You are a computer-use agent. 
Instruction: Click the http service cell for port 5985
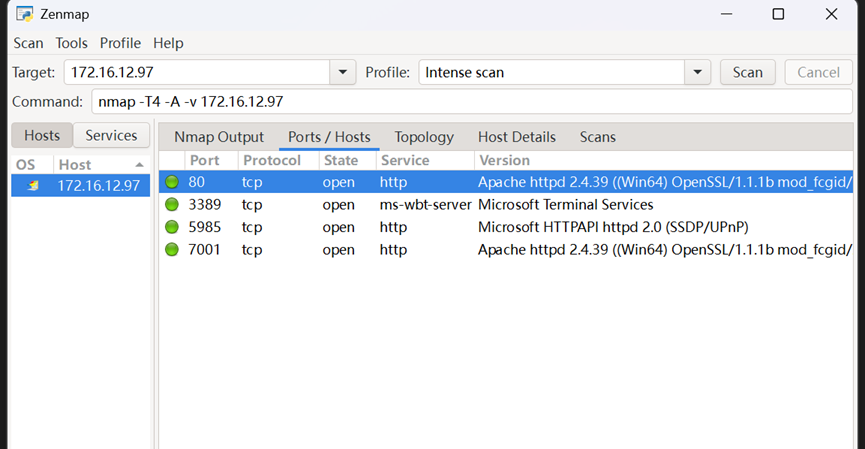click(393, 227)
